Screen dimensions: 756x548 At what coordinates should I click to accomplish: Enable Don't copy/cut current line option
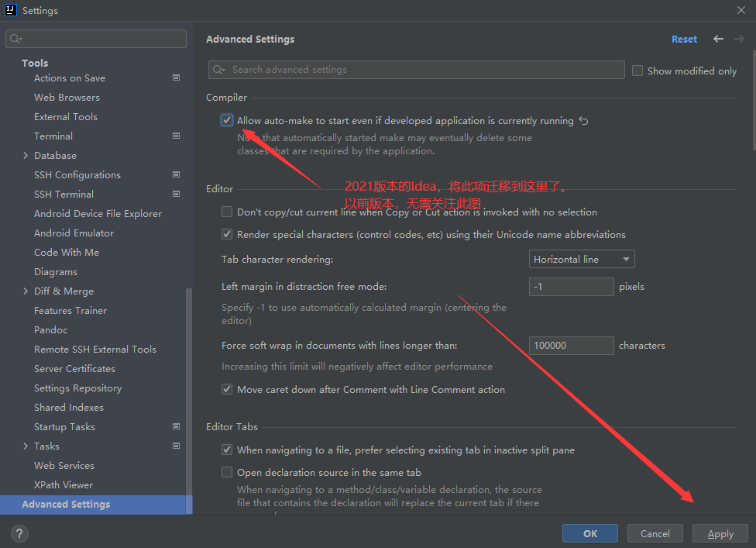coord(227,212)
